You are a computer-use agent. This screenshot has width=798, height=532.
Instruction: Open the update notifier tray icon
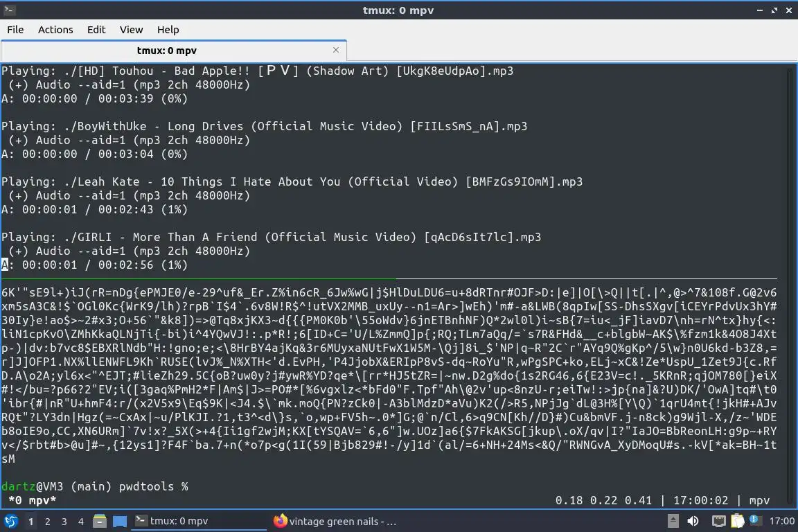coord(755,520)
